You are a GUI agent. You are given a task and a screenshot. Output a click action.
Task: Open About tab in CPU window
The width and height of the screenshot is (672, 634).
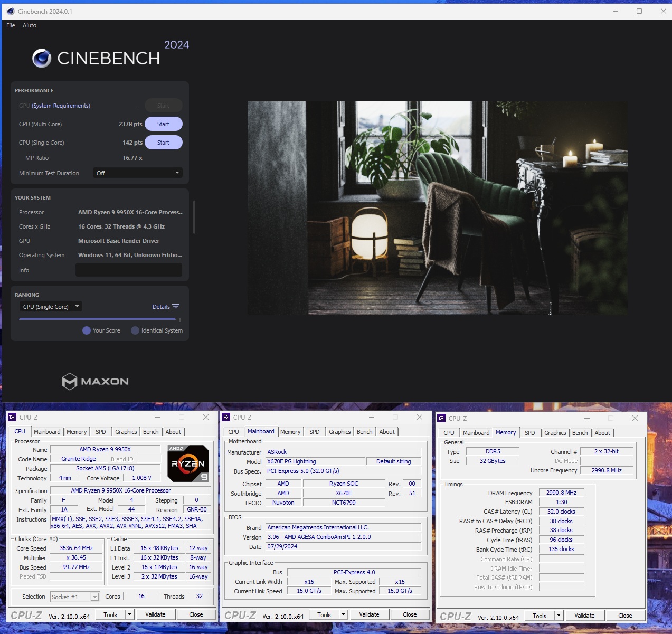click(173, 432)
